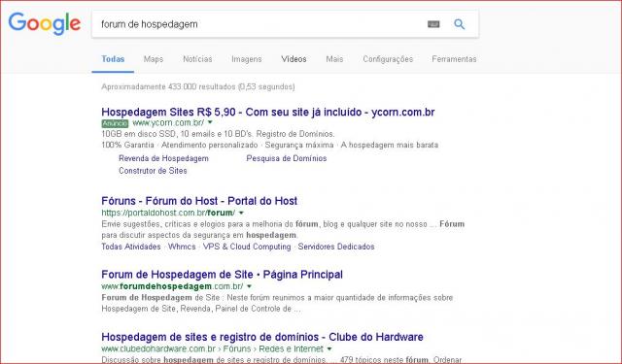Click the Whmcs sitelink

tap(182, 247)
